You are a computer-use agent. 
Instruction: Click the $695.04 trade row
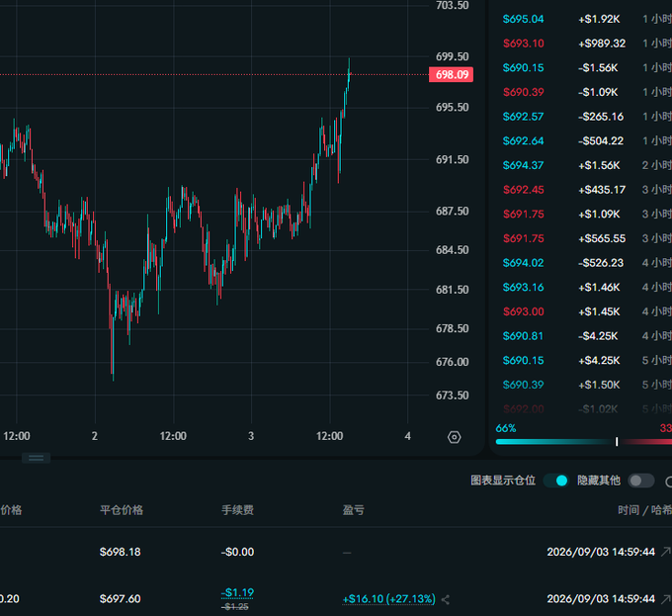click(x=587, y=19)
